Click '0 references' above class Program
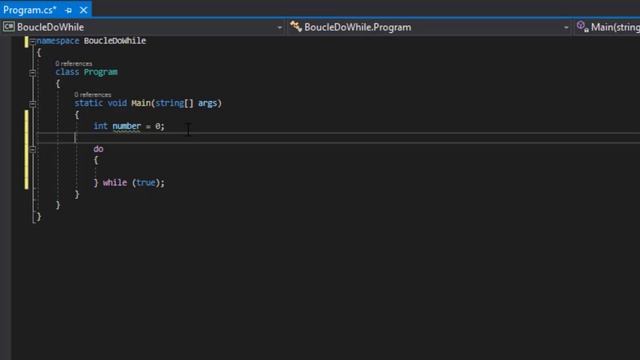 74,64
